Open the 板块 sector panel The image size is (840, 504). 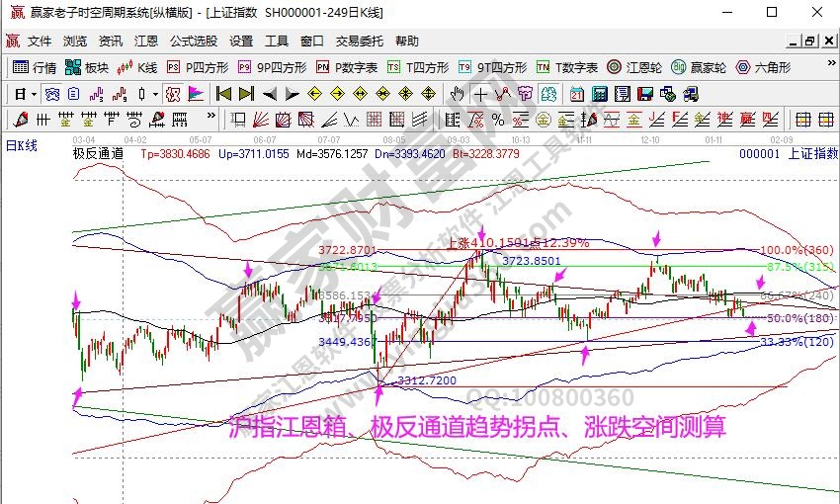point(87,68)
